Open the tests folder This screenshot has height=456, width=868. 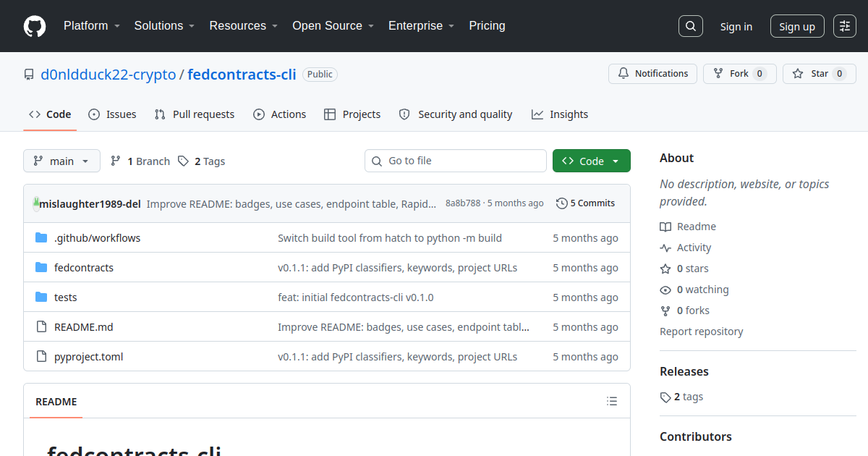tap(65, 297)
